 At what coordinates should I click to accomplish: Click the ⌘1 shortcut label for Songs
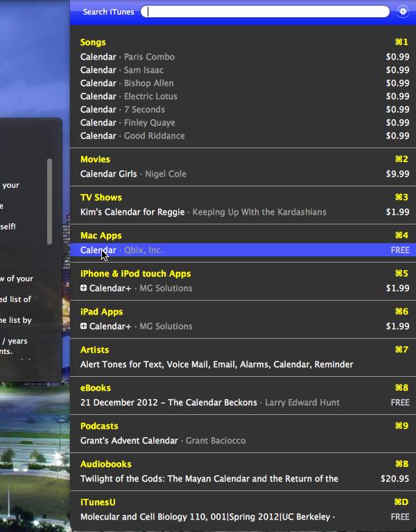coord(401,42)
